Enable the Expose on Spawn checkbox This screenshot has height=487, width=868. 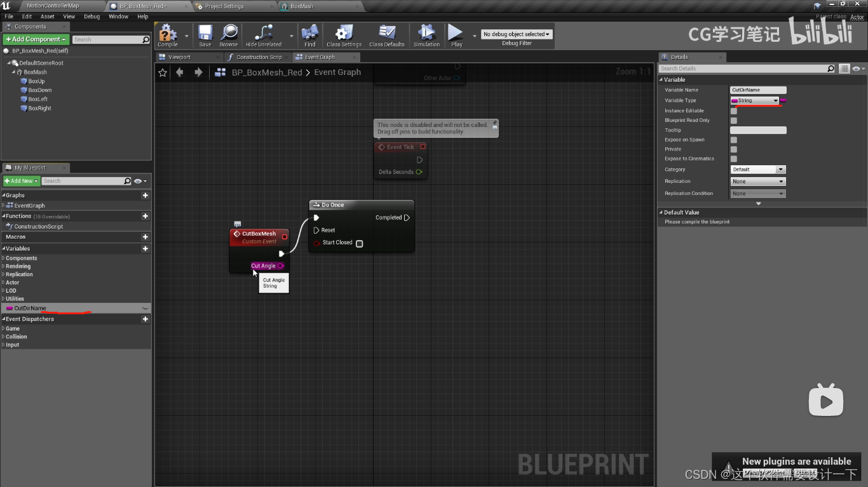tap(734, 140)
